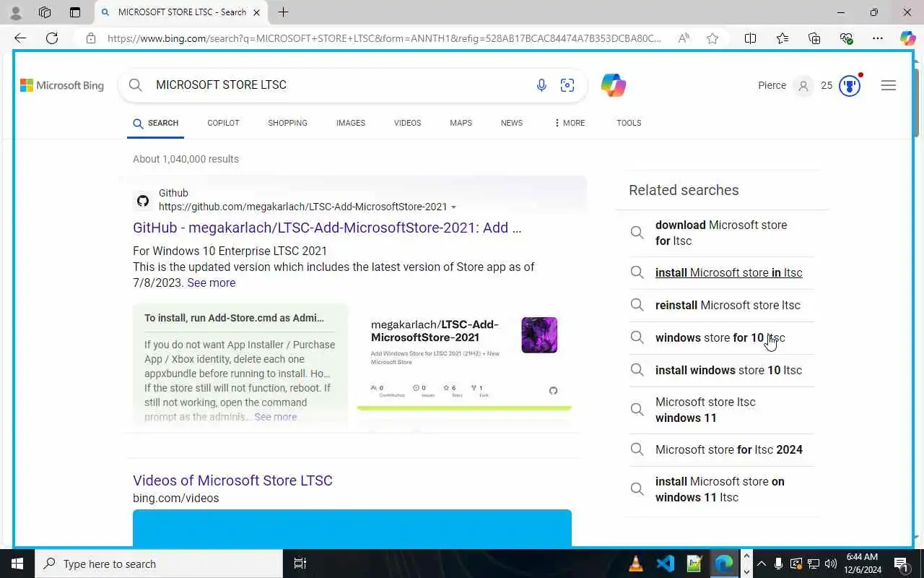Image resolution: width=924 pixels, height=578 pixels.
Task: Refresh the Bing search page
Action: pos(52,38)
